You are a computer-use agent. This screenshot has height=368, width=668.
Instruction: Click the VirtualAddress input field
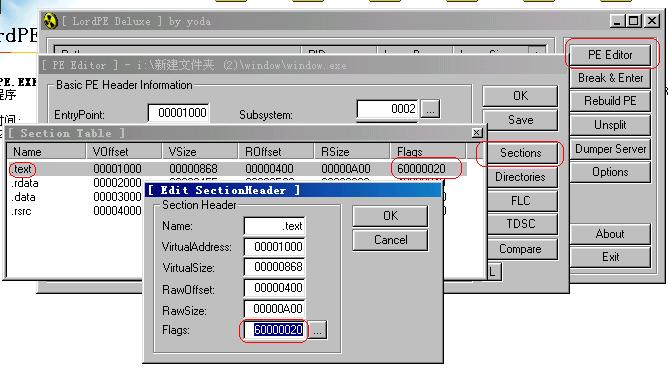274,247
